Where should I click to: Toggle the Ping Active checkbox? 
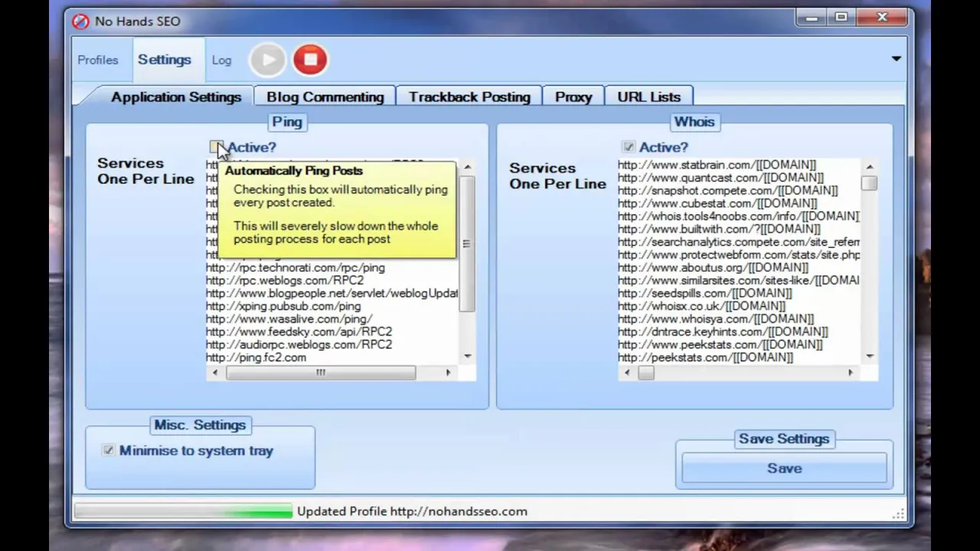click(216, 146)
